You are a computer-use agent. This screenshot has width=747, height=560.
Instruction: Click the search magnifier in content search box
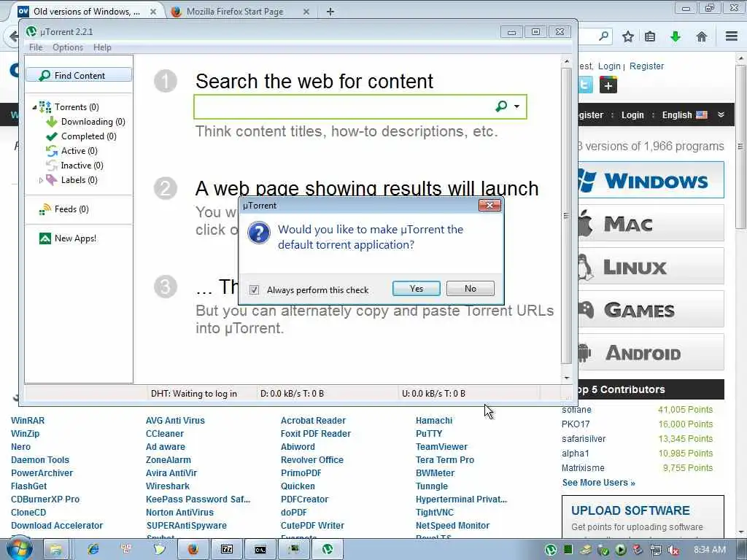501,106
